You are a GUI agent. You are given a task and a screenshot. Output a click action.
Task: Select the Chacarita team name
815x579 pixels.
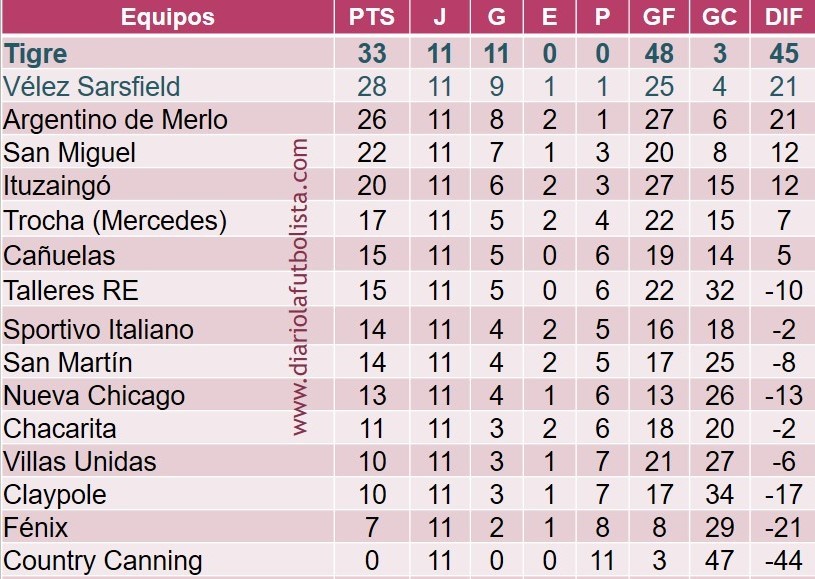[x=60, y=428]
